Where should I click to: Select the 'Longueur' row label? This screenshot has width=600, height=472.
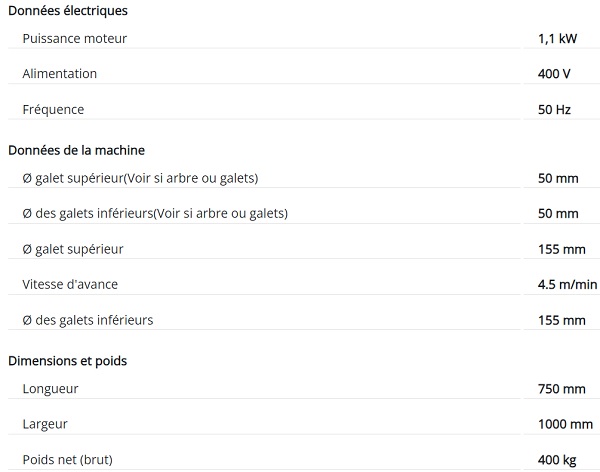tap(50, 388)
